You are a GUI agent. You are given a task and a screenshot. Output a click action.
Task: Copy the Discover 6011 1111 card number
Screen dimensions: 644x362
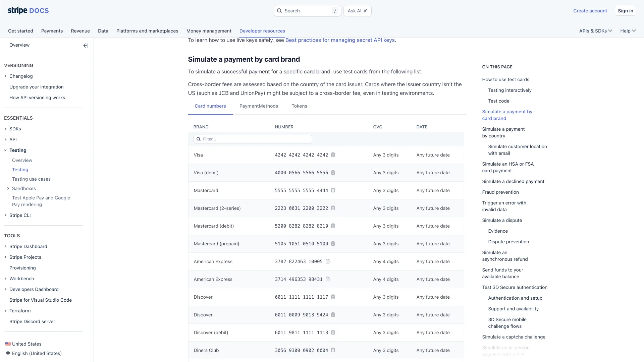(333, 297)
